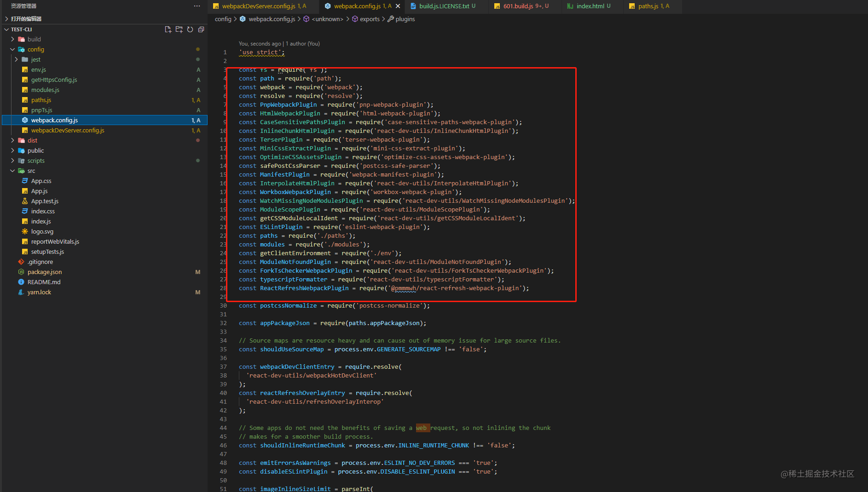868x492 pixels.
Task: Click the git icon beside .gitignore
Action: tap(21, 262)
